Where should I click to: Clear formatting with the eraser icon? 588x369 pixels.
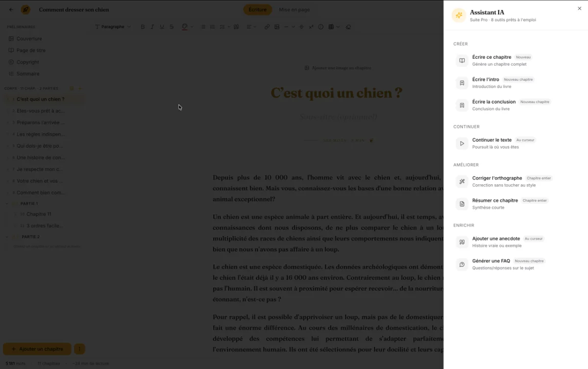click(x=348, y=27)
